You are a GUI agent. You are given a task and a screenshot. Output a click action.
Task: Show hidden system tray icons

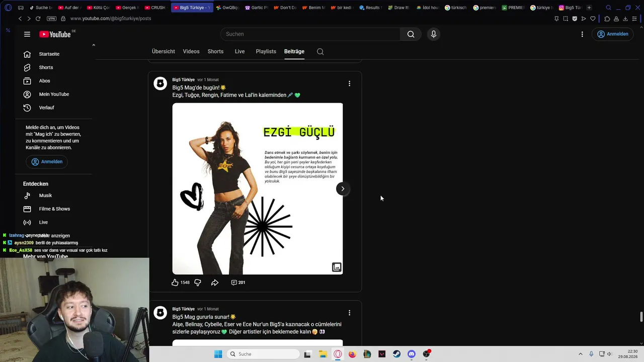point(580,354)
